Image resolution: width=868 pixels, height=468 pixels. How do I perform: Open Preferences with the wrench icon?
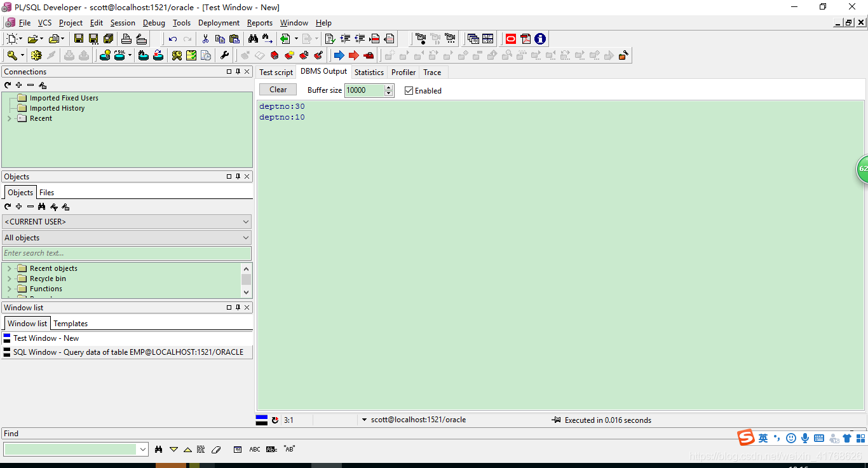(x=224, y=55)
